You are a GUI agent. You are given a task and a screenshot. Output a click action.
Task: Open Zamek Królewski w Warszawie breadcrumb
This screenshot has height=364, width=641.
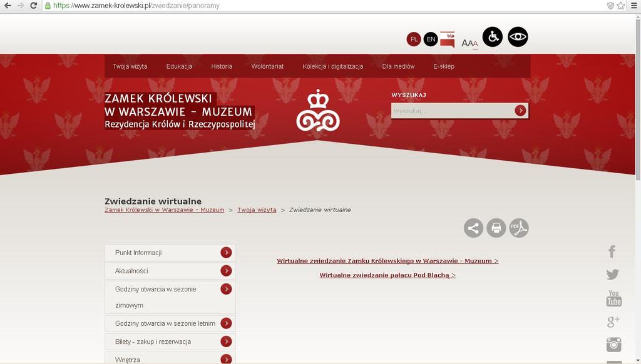165,210
